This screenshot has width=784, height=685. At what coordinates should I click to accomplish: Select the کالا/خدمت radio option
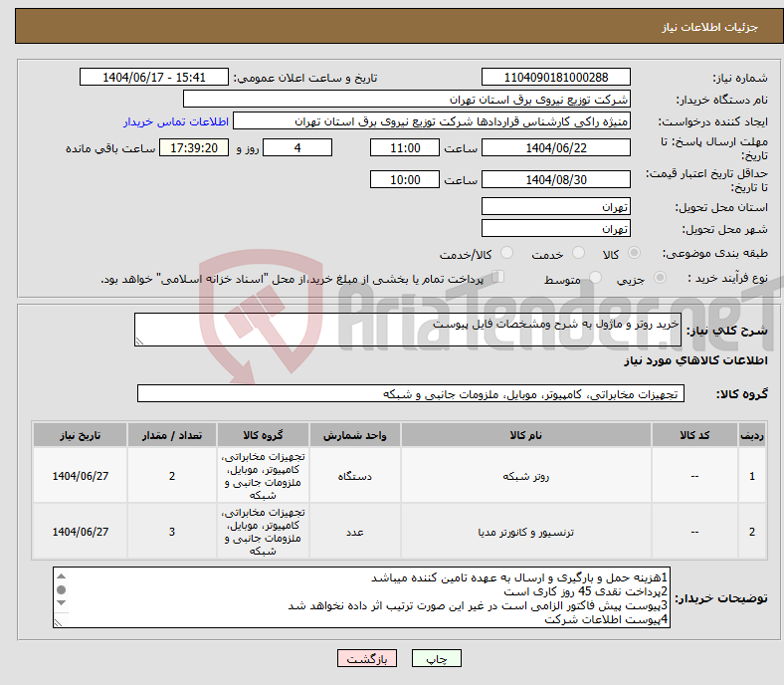coord(507,253)
